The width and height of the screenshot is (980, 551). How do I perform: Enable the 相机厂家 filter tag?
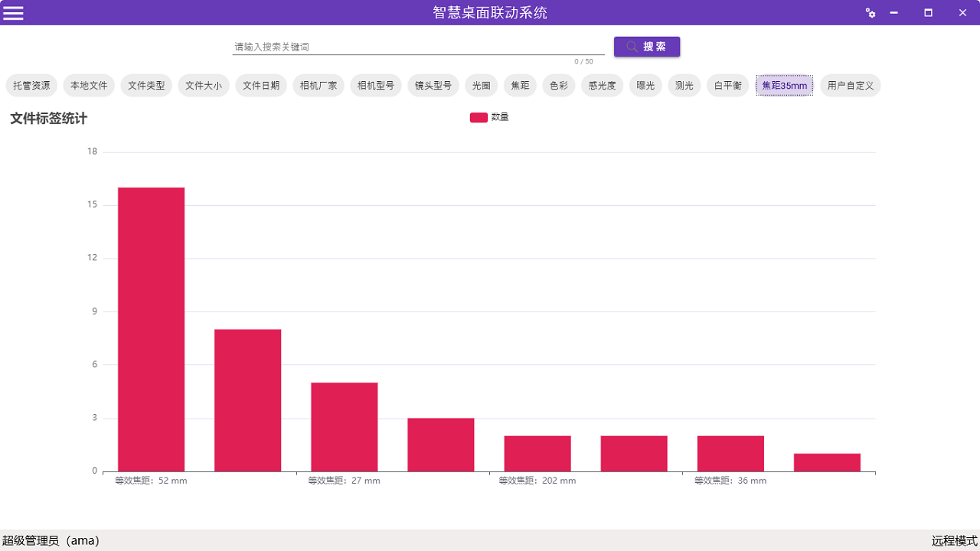click(x=318, y=85)
